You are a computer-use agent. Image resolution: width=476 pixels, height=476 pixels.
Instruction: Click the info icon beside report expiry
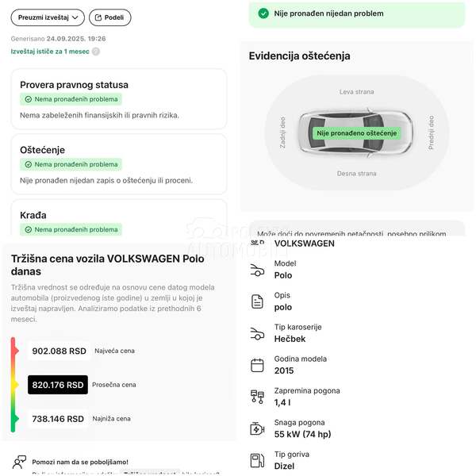click(96, 52)
